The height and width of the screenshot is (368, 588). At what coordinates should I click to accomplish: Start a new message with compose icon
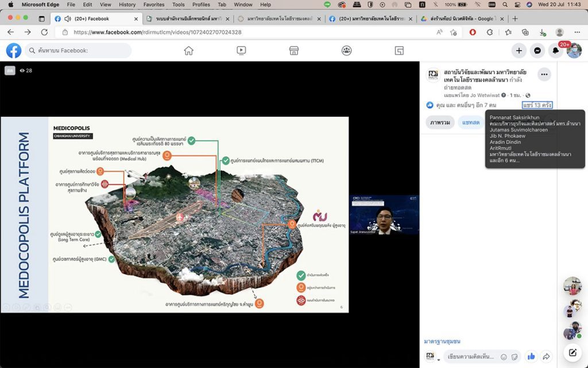point(572,352)
